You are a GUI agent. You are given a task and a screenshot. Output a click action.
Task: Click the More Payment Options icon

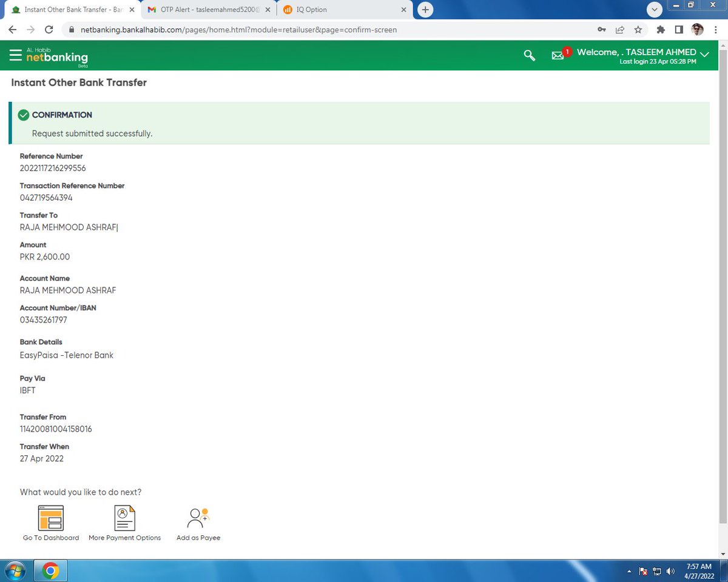pos(124,518)
